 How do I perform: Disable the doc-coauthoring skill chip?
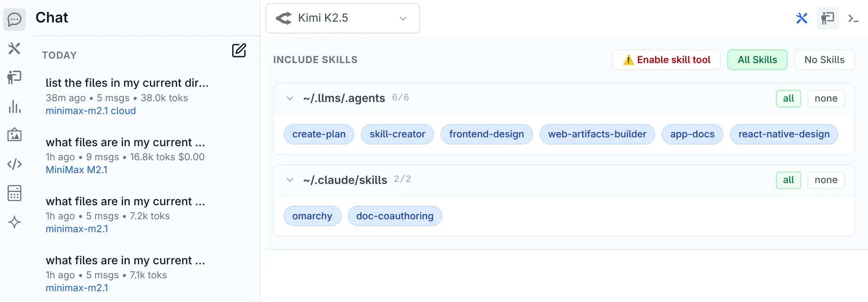[x=395, y=216]
